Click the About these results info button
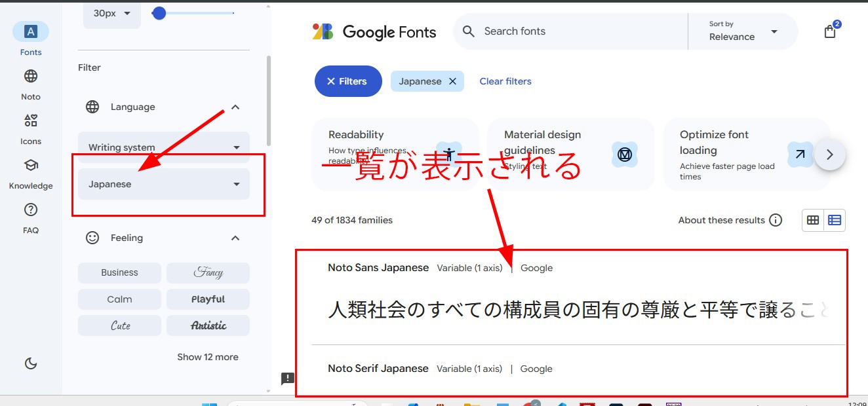The image size is (868, 406). tap(776, 220)
